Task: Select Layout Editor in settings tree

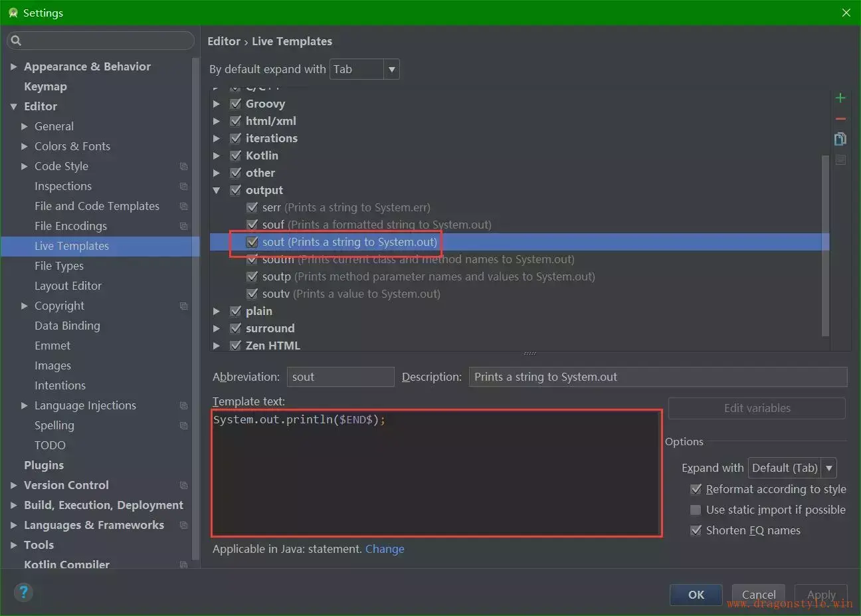Action: click(68, 286)
